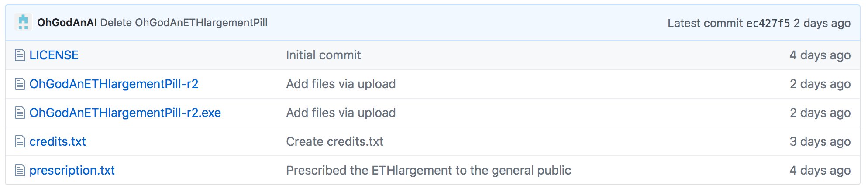Screen dimensions: 868x192
Task: Open the OhGodAnETHlargementPill-r2.exe file
Action: 125,113
